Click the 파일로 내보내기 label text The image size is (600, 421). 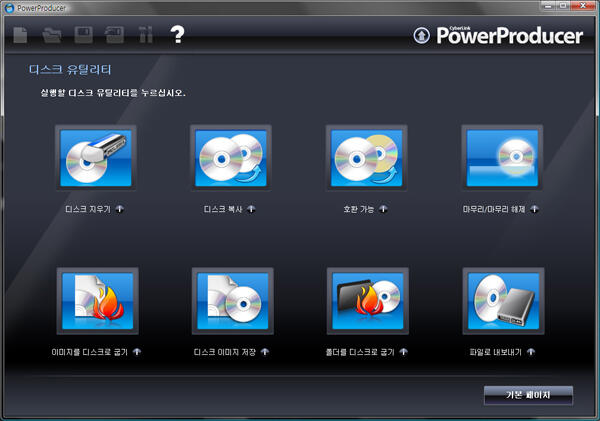pos(496,352)
